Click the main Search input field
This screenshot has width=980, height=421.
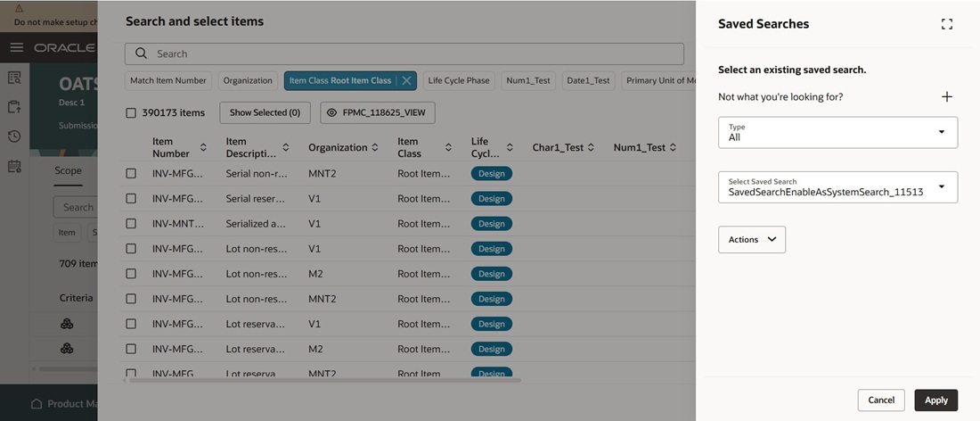(404, 54)
